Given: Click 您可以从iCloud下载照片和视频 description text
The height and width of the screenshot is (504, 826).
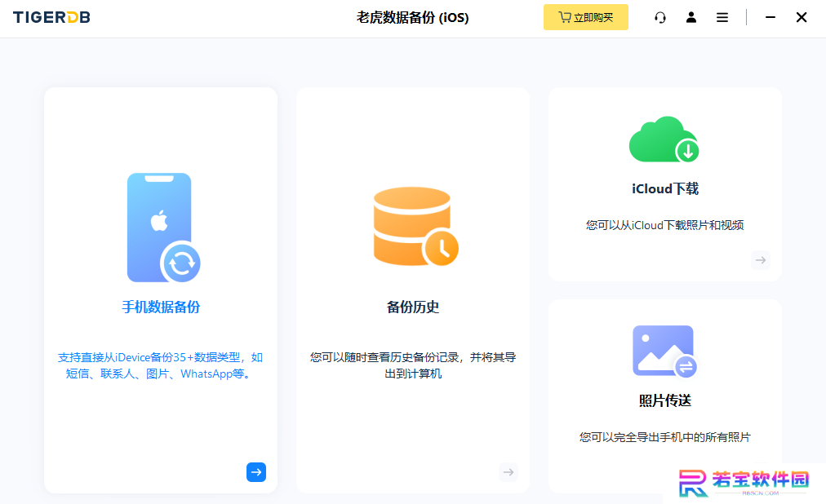Looking at the screenshot, I should point(665,225).
